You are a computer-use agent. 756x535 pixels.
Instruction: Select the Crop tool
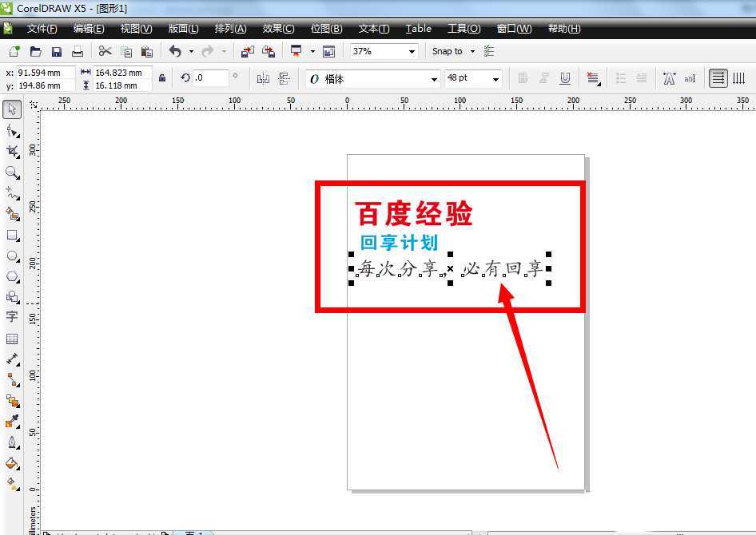pos(12,152)
